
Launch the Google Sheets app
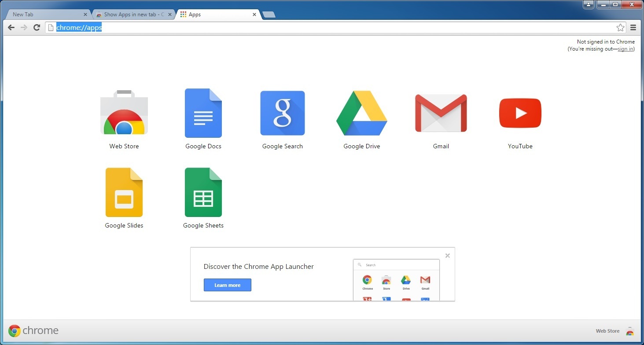pyautogui.click(x=203, y=192)
